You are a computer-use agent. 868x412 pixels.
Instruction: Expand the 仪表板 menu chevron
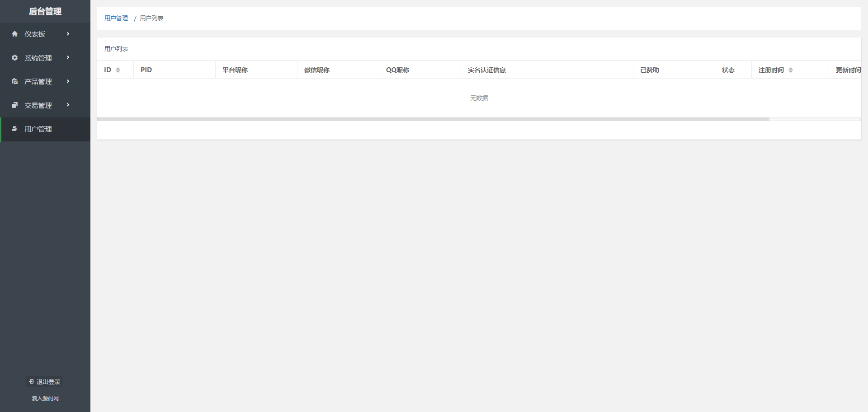tap(68, 34)
